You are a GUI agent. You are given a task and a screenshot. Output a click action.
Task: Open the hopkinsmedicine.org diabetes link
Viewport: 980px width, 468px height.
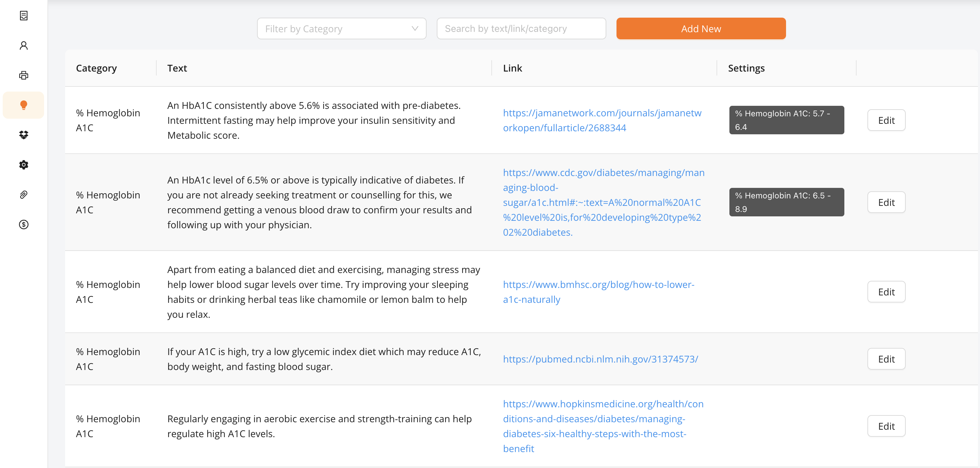pyautogui.click(x=603, y=426)
